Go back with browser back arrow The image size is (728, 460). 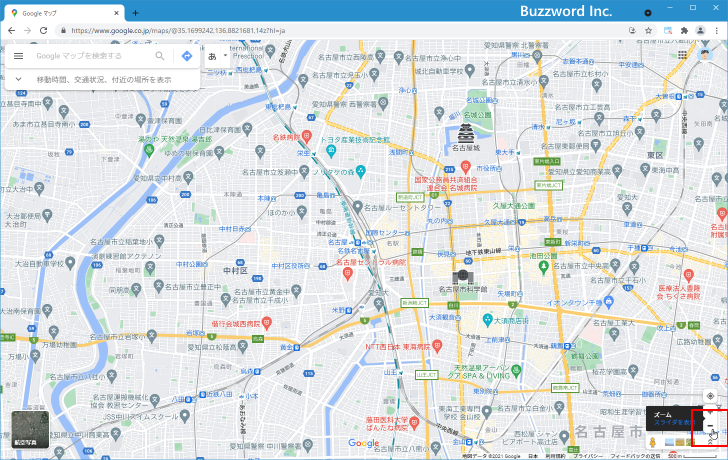pyautogui.click(x=12, y=31)
